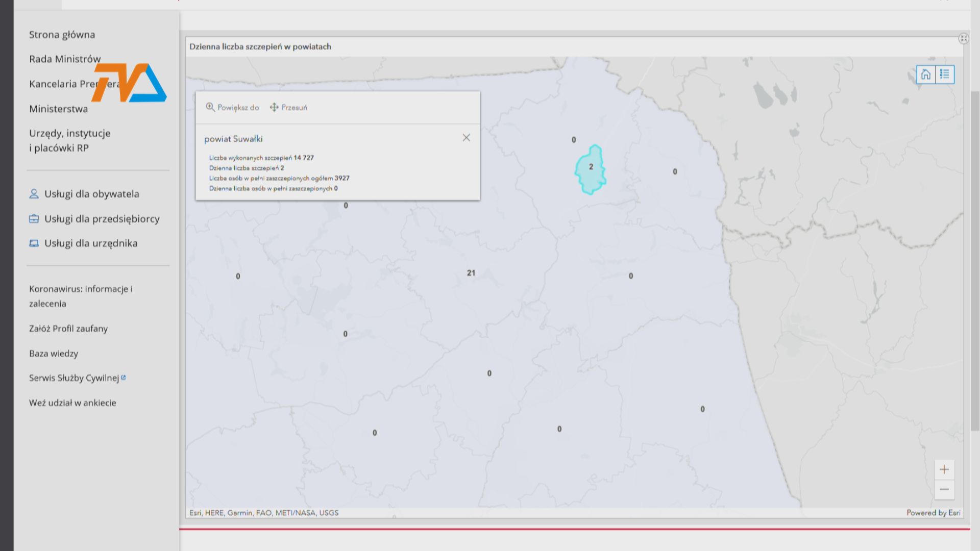Zoom out with the minus button

[x=944, y=489]
